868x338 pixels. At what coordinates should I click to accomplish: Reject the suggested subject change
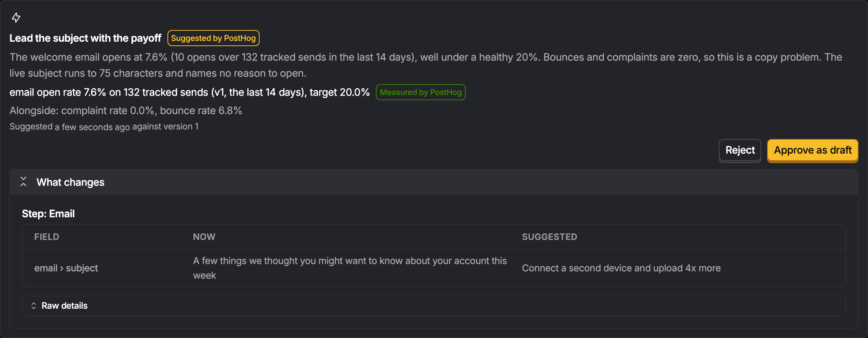point(740,150)
